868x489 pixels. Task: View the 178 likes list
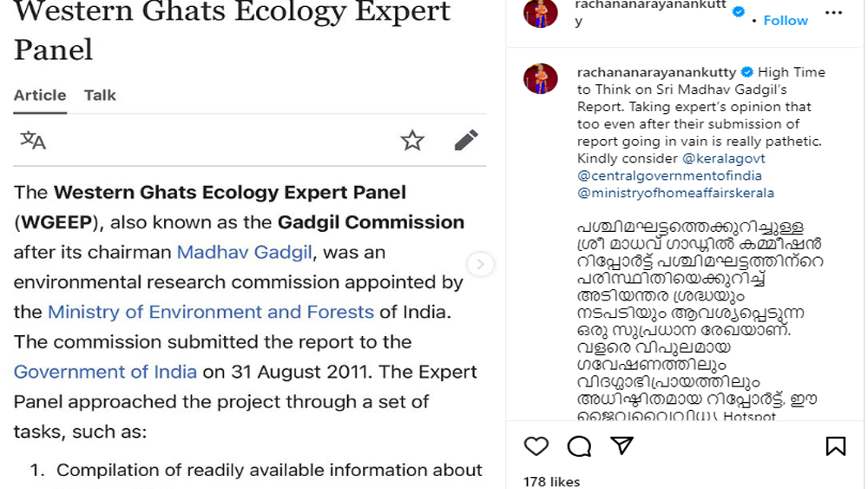pyautogui.click(x=551, y=481)
